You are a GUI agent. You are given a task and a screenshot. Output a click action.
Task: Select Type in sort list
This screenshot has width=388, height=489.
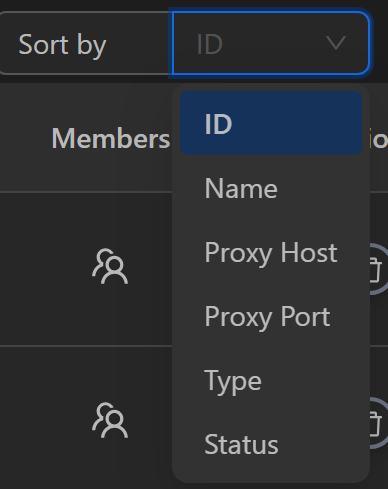pos(271,381)
